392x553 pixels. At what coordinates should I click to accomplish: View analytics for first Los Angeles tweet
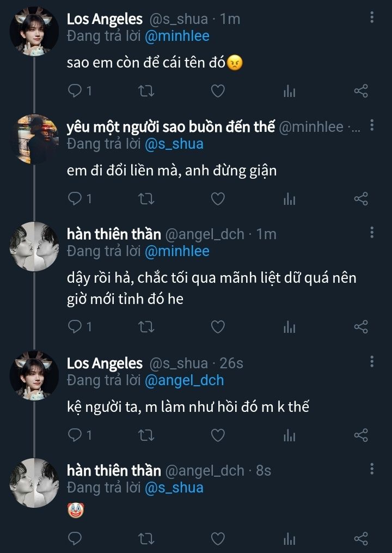[x=289, y=91]
